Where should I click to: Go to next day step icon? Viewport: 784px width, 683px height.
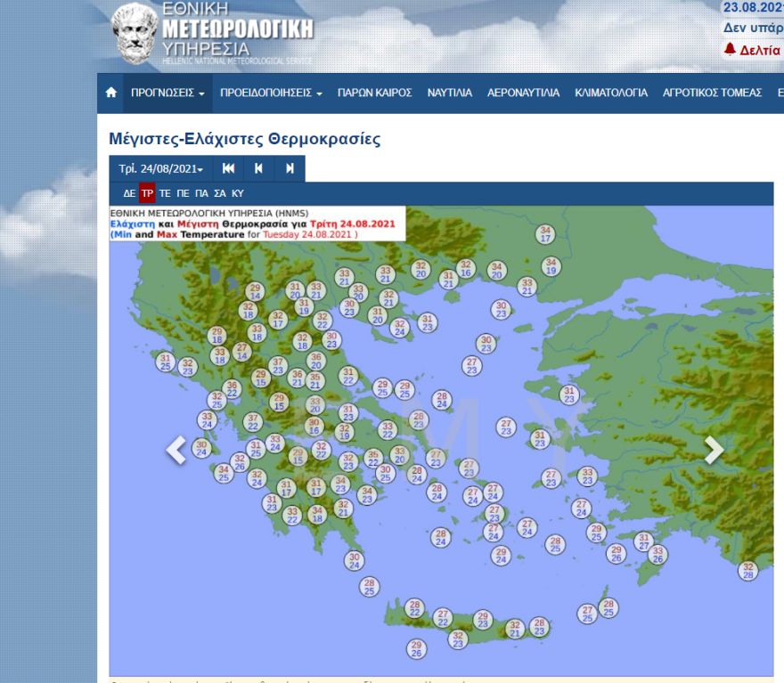coord(290,168)
